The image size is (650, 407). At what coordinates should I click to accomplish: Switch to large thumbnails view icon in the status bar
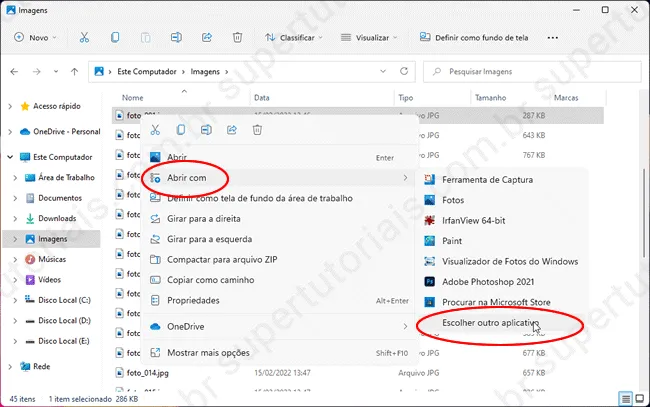640,399
